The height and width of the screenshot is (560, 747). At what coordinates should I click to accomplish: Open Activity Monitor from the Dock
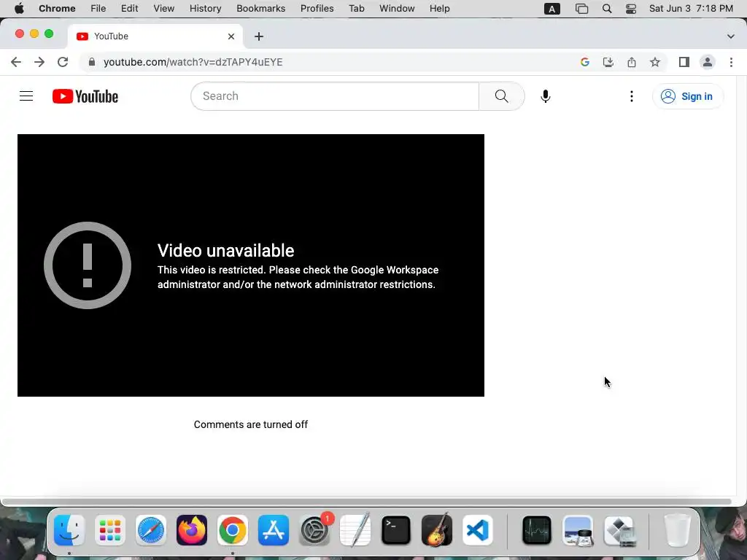pos(537,530)
